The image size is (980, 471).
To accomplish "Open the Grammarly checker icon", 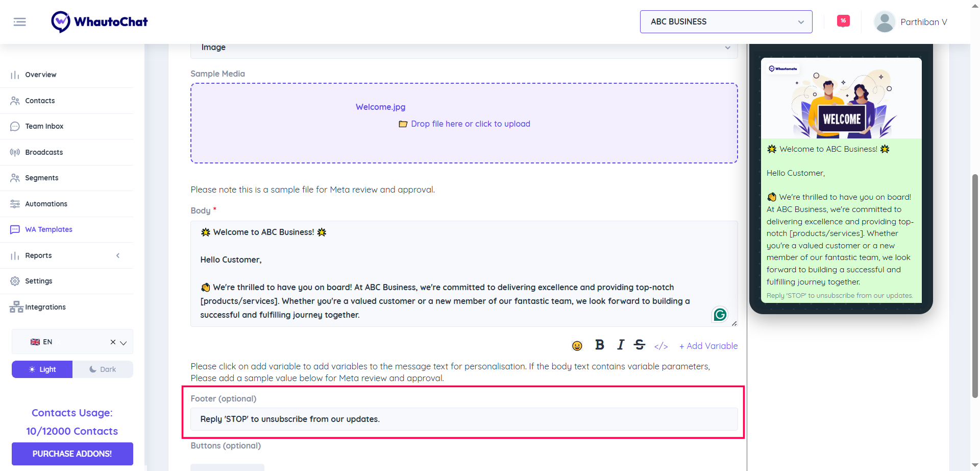I will pos(719,314).
